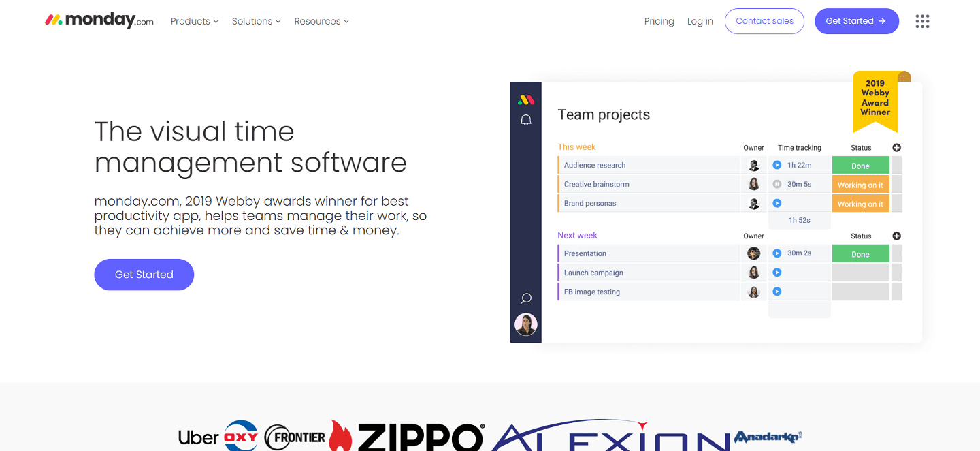Open the profile avatar at the sidebar bottom

[525, 324]
